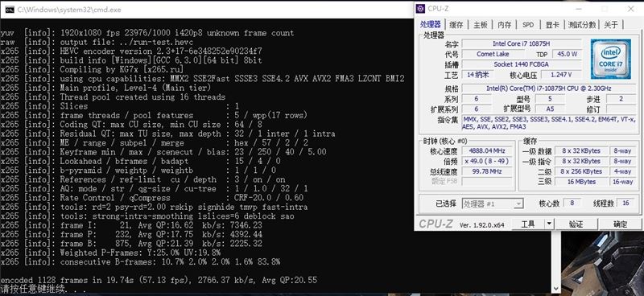The height and width of the screenshot is (296, 644).
Task: Click the extended model value A5
Action: pyautogui.click(x=550, y=109)
